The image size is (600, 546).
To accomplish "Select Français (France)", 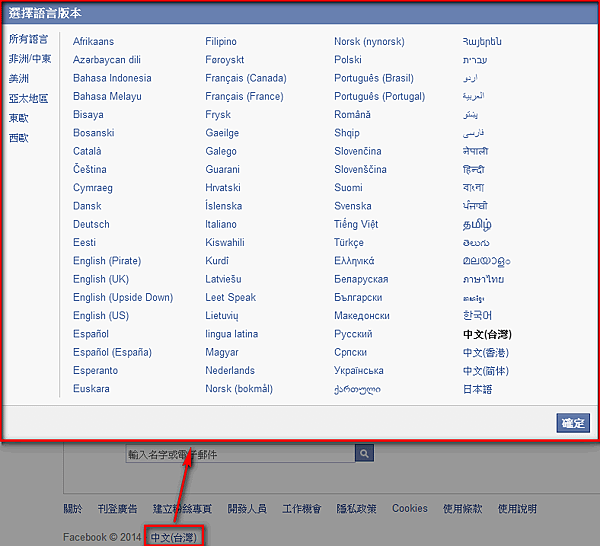I will [244, 96].
